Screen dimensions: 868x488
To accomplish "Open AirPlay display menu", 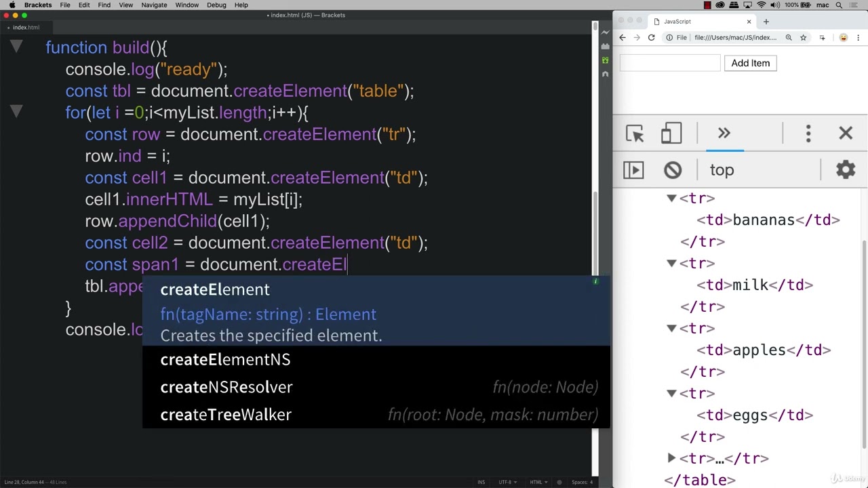I will [x=748, y=5].
